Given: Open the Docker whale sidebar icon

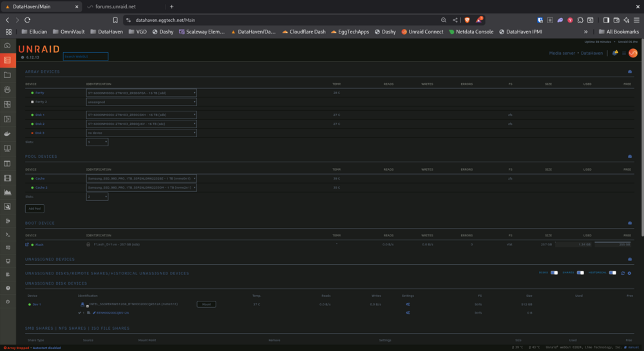Looking at the screenshot, I should click(x=7, y=134).
